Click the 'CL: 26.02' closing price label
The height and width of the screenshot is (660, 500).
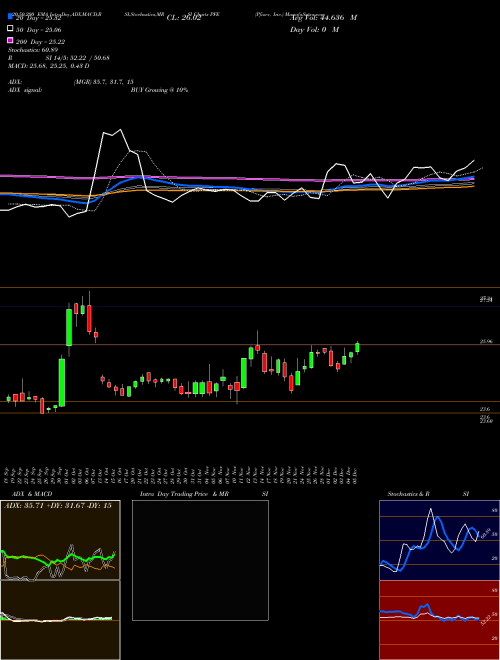pyautogui.click(x=184, y=18)
